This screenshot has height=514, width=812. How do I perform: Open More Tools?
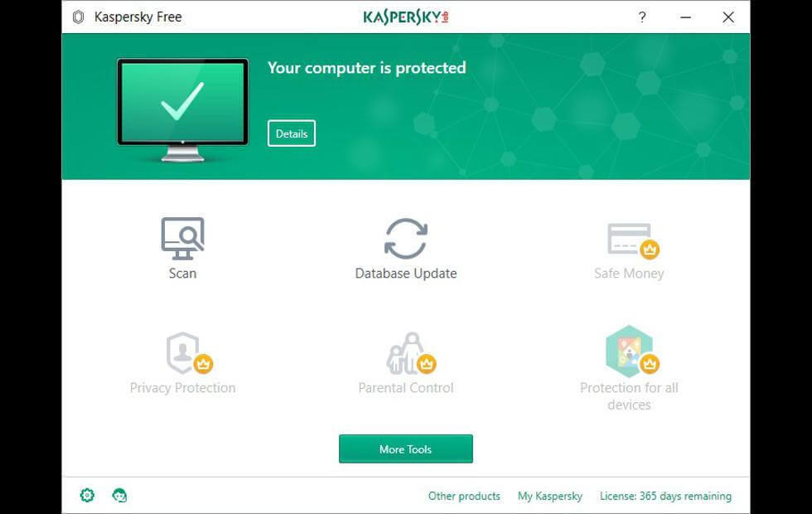coord(405,449)
